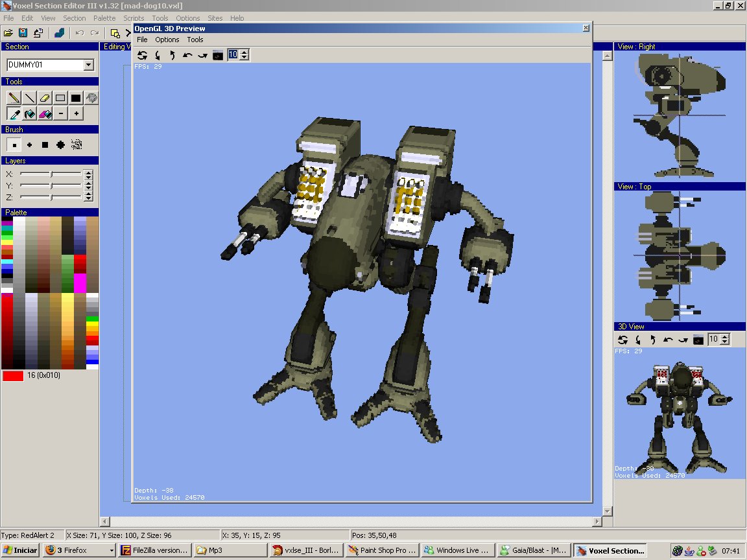
Task: Click the X layer slider
Action: point(51,174)
